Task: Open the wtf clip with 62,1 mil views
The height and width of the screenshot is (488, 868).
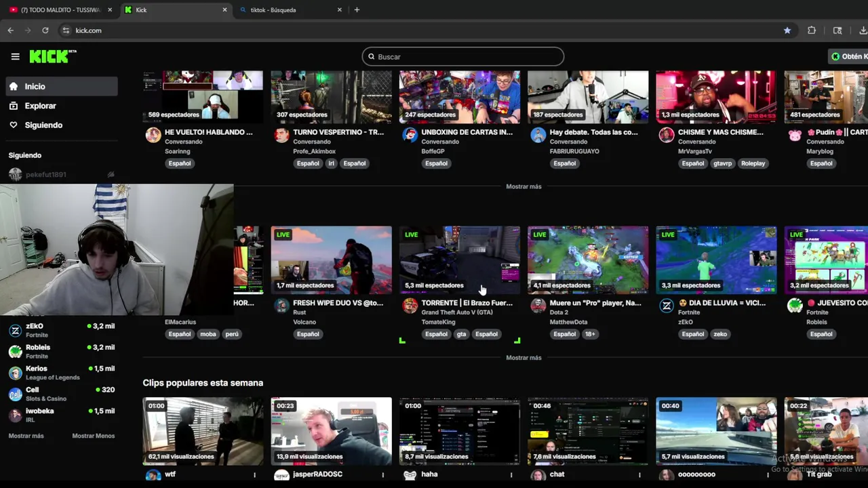Action: 203,432
